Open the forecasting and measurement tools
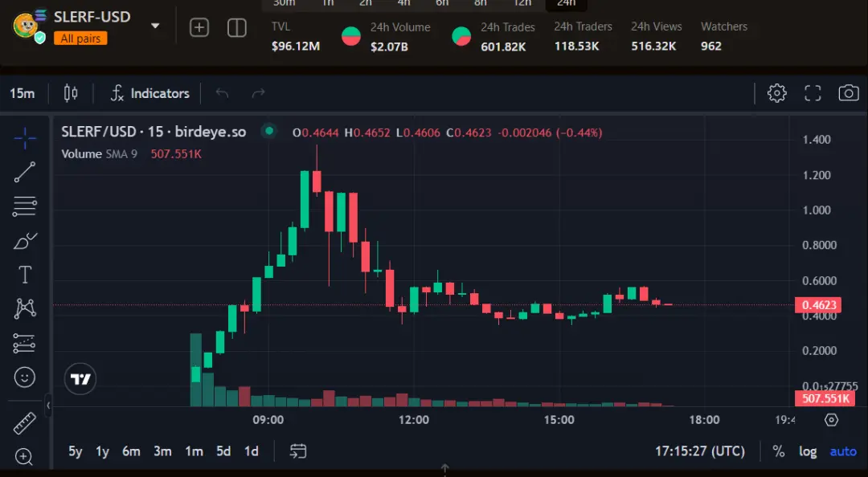The image size is (868, 477). tap(25, 343)
